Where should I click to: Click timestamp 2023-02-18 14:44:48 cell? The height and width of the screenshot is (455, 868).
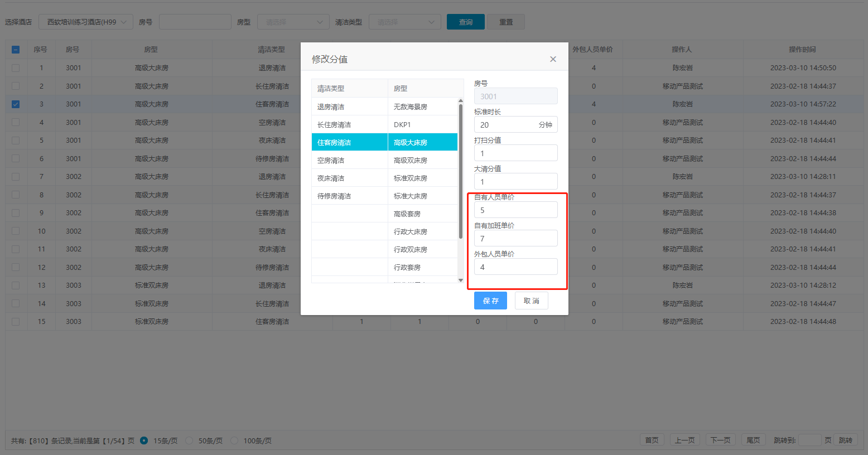(803, 322)
